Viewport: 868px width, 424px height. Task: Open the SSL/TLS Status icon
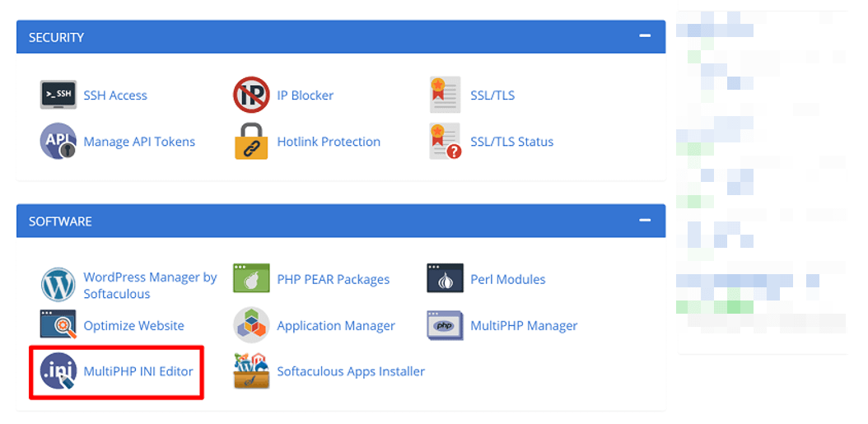point(445,142)
